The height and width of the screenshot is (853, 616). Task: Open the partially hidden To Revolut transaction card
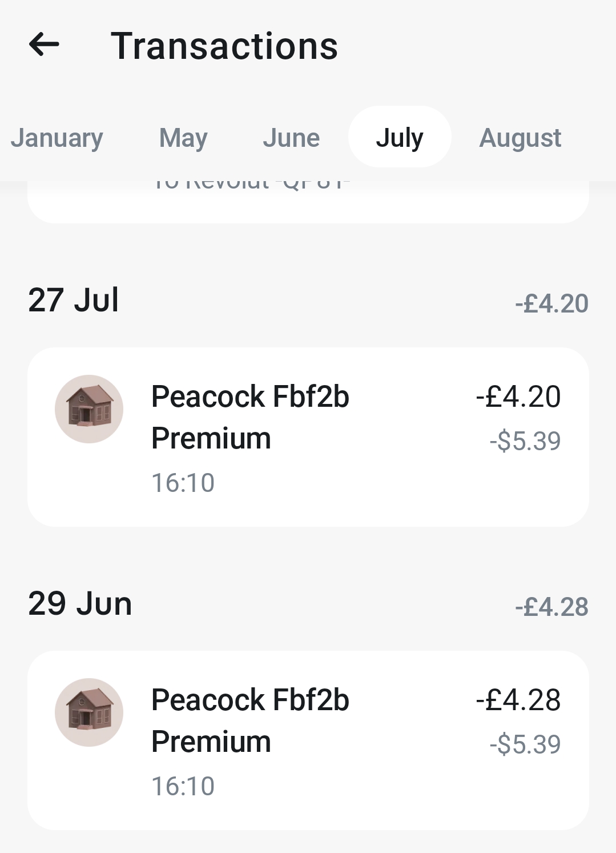308,202
